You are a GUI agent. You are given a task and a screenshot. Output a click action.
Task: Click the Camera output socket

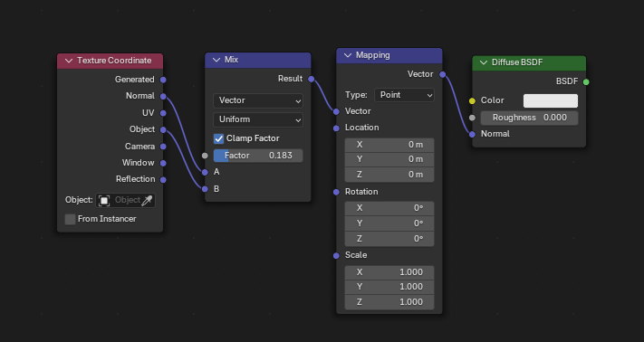[163, 147]
